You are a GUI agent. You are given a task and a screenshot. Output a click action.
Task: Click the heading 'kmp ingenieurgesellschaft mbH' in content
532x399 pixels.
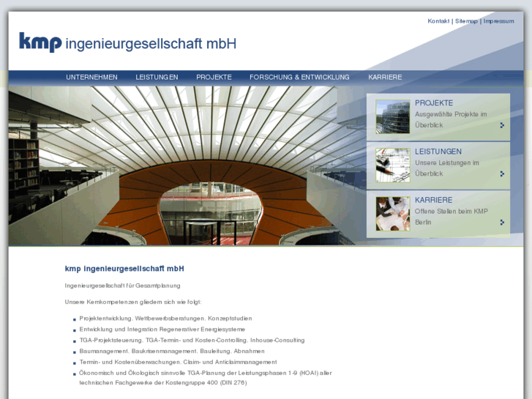(124, 269)
